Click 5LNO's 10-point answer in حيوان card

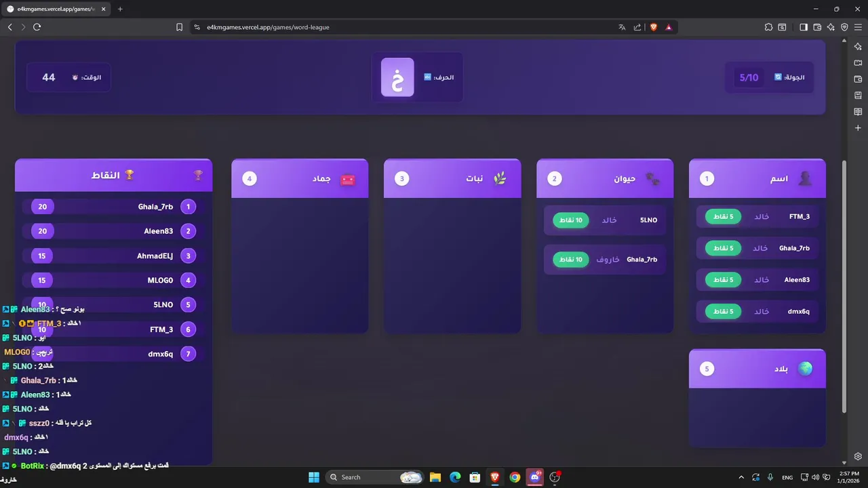605,220
